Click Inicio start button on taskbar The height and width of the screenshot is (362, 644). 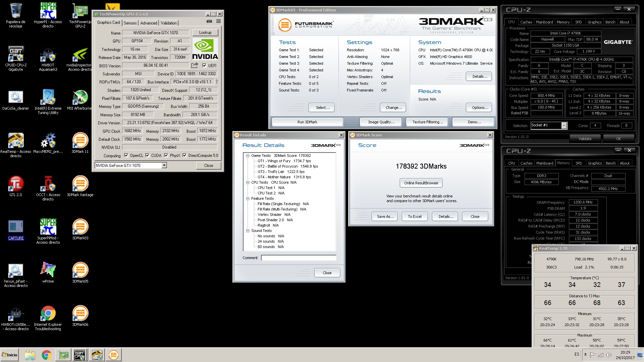(10, 355)
